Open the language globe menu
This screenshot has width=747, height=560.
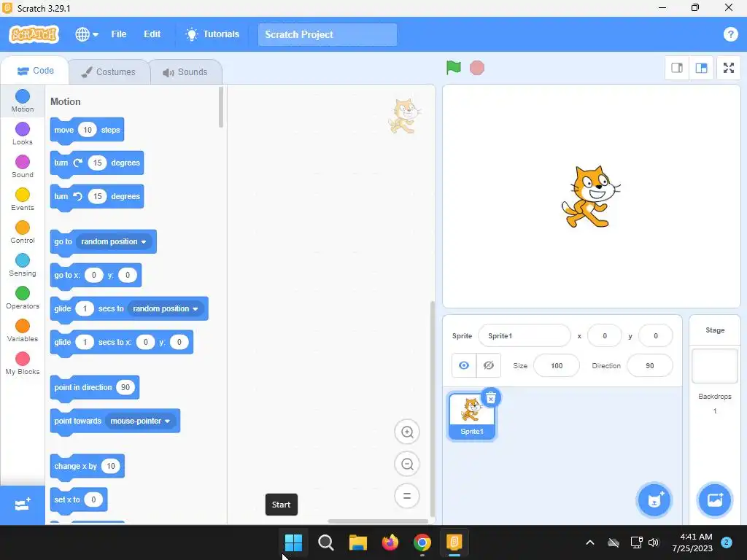87,34
